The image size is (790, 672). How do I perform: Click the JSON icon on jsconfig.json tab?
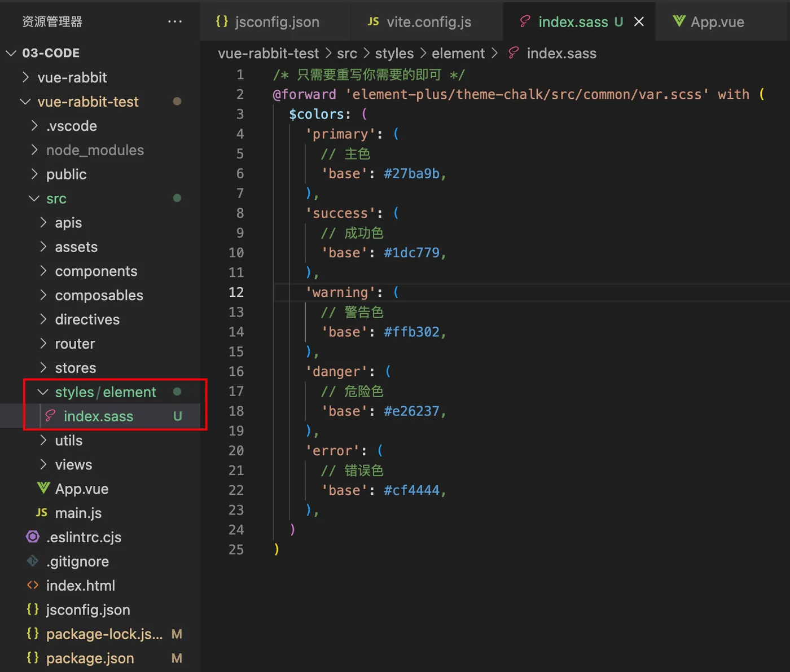pos(222,21)
